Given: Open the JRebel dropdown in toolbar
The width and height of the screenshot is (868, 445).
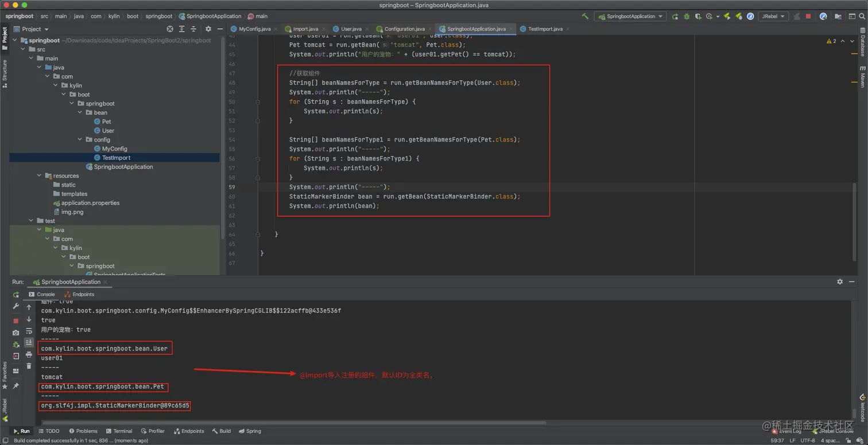Looking at the screenshot, I should click(773, 17).
